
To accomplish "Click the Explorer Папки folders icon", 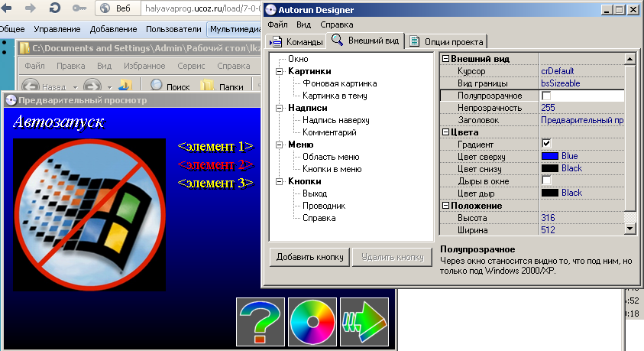I will (x=208, y=86).
